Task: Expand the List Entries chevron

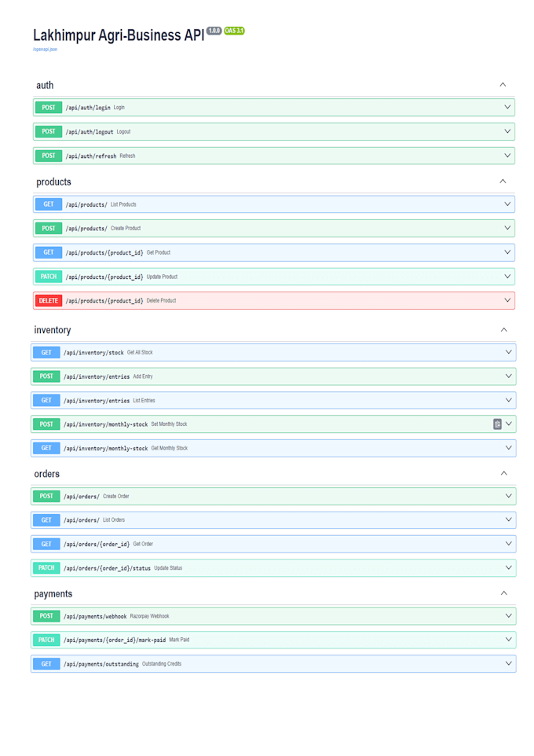Action: [508, 400]
